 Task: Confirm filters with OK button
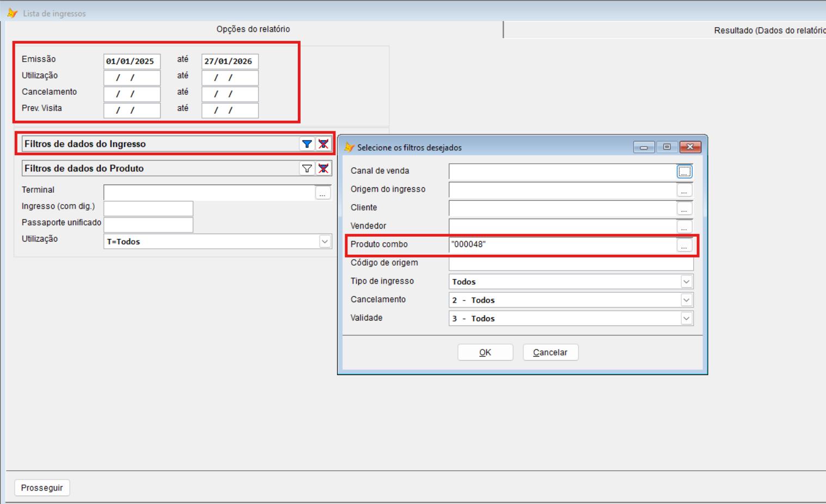[485, 353]
